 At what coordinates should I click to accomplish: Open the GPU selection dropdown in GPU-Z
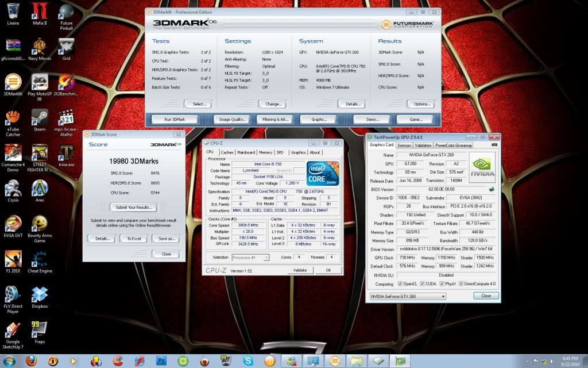(408, 296)
